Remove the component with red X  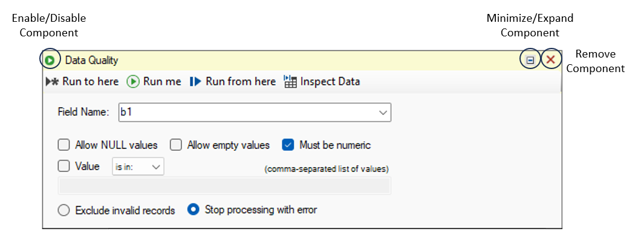550,60
